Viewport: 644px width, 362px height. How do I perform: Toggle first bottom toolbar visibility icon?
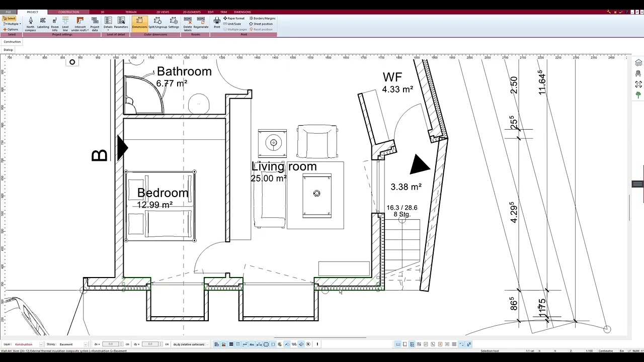tap(217, 344)
